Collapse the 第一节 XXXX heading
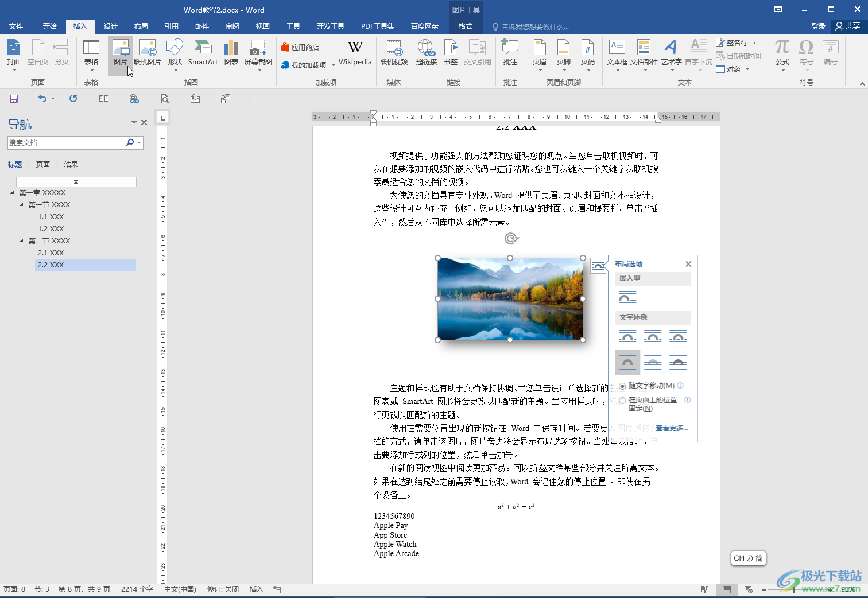Screen dimensions: 868x598 click(22, 204)
